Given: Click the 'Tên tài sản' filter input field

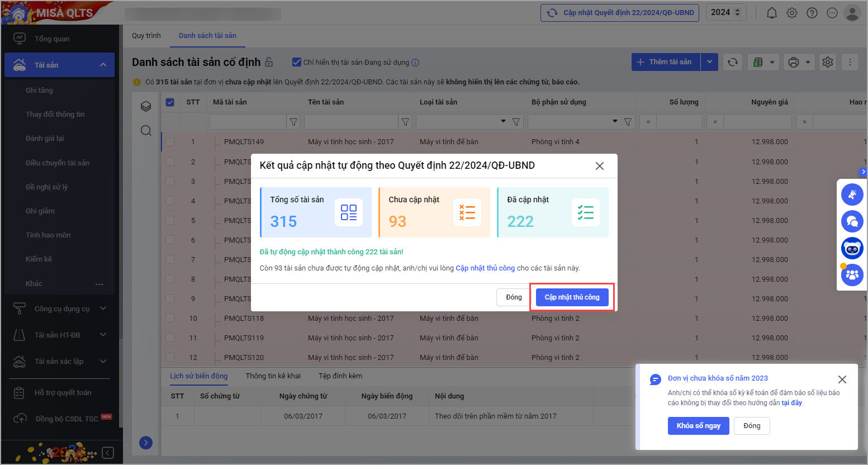Looking at the screenshot, I should pyautogui.click(x=350, y=122).
